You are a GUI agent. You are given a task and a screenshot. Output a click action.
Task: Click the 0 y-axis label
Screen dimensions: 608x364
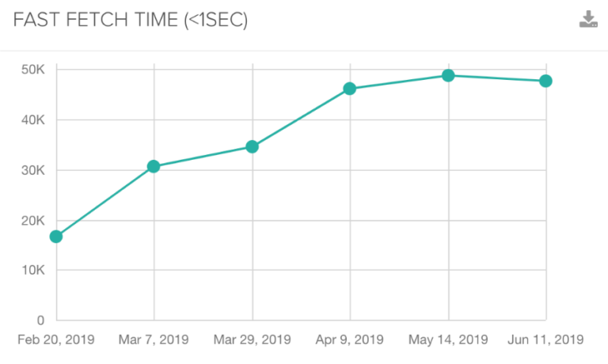40,320
